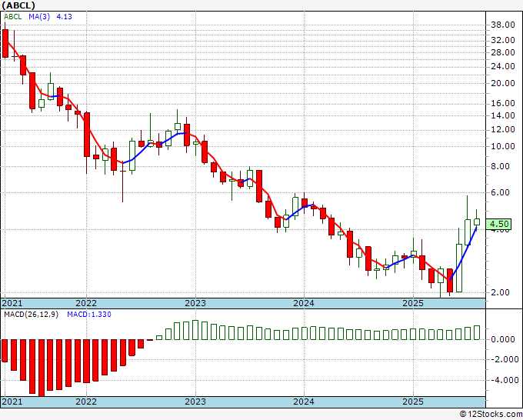Click 2022 on the price chart timeline
Screen dimensions: 523x420
click(86, 303)
